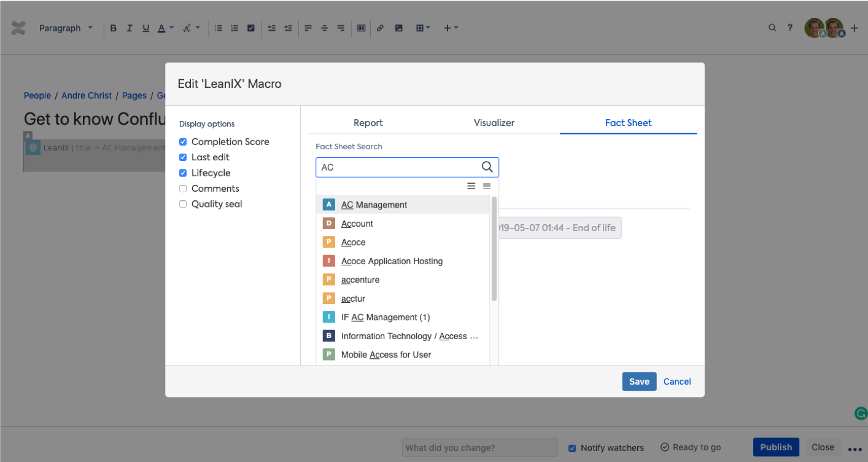Align text right

point(341,28)
